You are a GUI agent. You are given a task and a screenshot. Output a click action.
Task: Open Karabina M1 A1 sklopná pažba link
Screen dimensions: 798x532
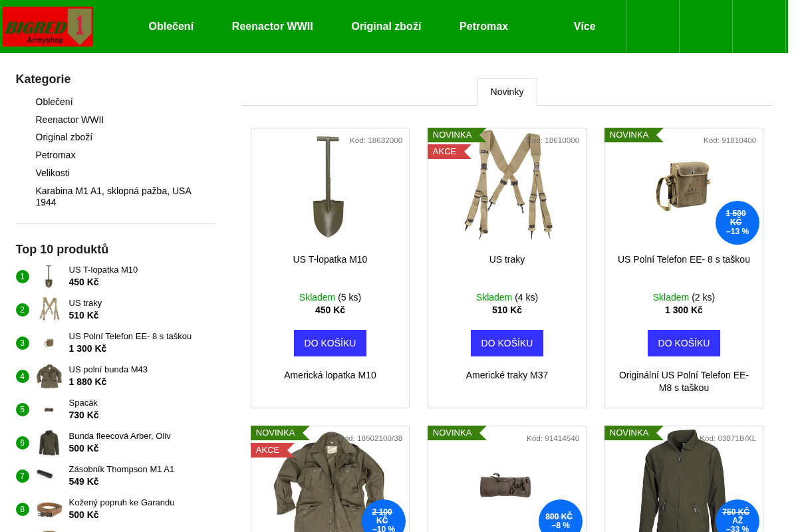pyautogui.click(x=114, y=196)
